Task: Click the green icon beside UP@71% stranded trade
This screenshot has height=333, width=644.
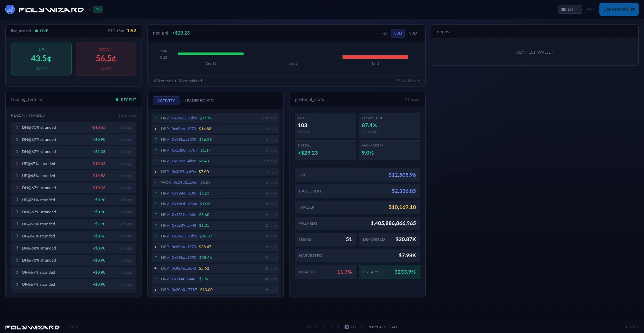Action: 17,200
